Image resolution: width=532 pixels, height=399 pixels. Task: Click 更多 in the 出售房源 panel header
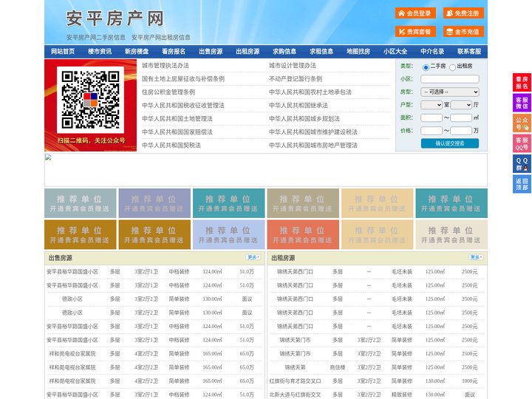253,258
